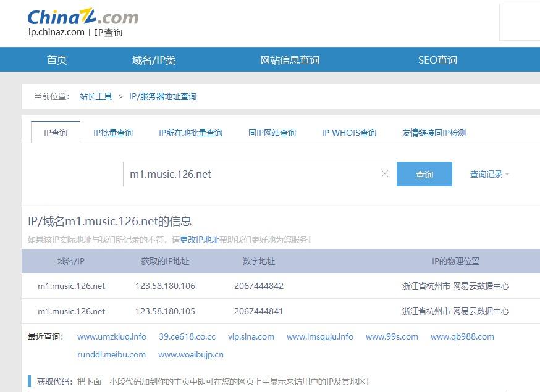Screen dimensions: 540x392
Task: Click the IP的物理位置 column header
Action: click(455, 261)
